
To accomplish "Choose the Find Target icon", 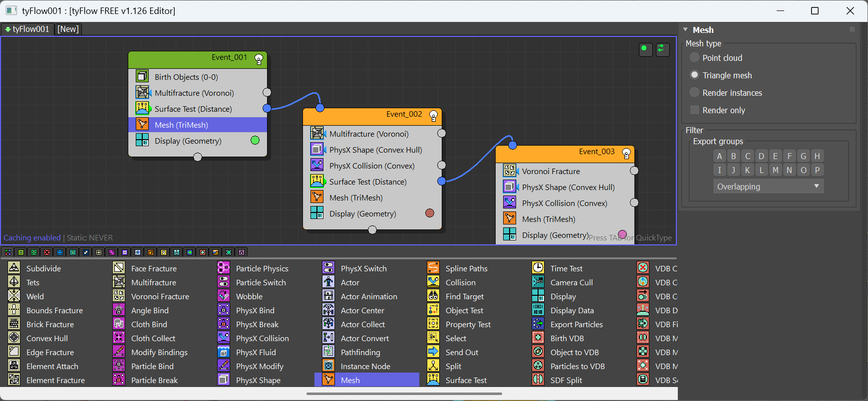I will [433, 296].
